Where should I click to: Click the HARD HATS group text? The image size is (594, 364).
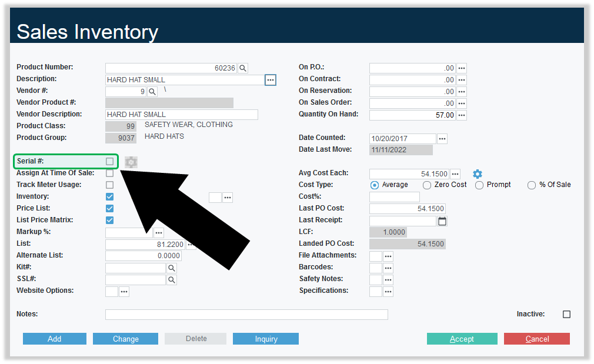164,136
